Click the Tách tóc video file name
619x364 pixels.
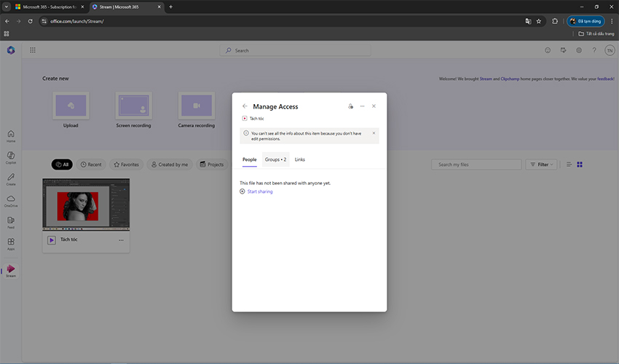tap(68, 240)
